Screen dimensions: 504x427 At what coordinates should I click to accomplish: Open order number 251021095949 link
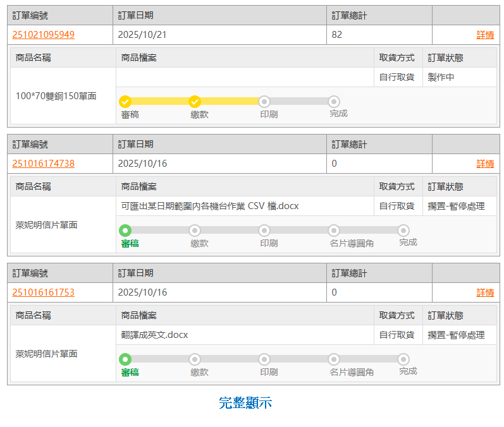click(43, 35)
